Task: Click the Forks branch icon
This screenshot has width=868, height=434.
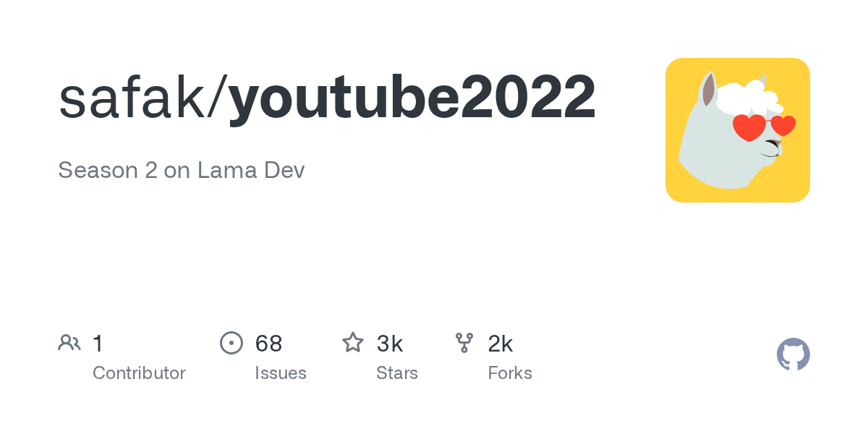Action: (x=464, y=343)
